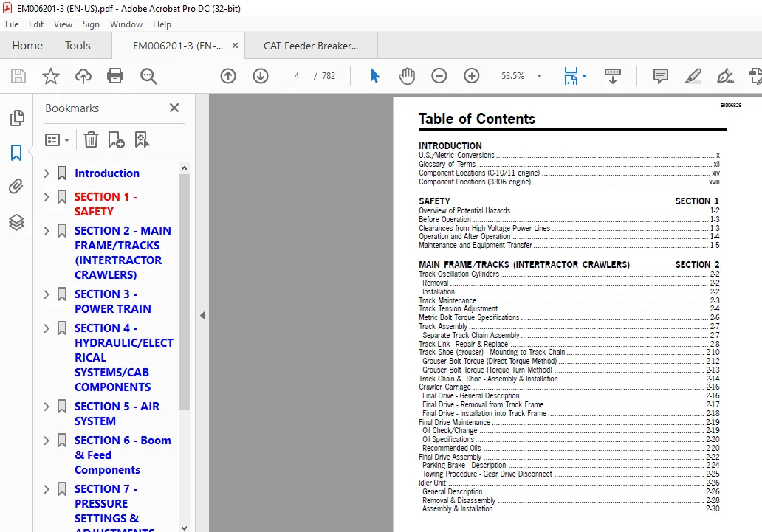Image resolution: width=762 pixels, height=532 pixels.
Task: Open the File menu
Action: (x=12, y=24)
